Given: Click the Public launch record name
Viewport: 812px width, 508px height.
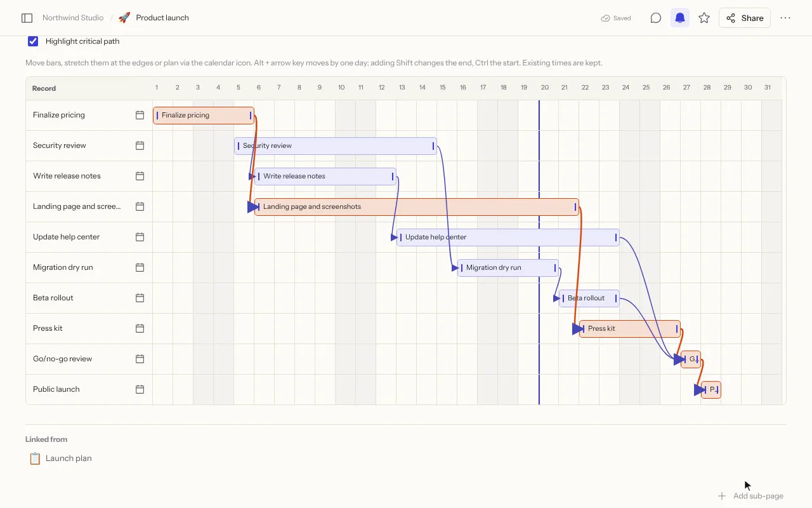Looking at the screenshot, I should pos(56,389).
